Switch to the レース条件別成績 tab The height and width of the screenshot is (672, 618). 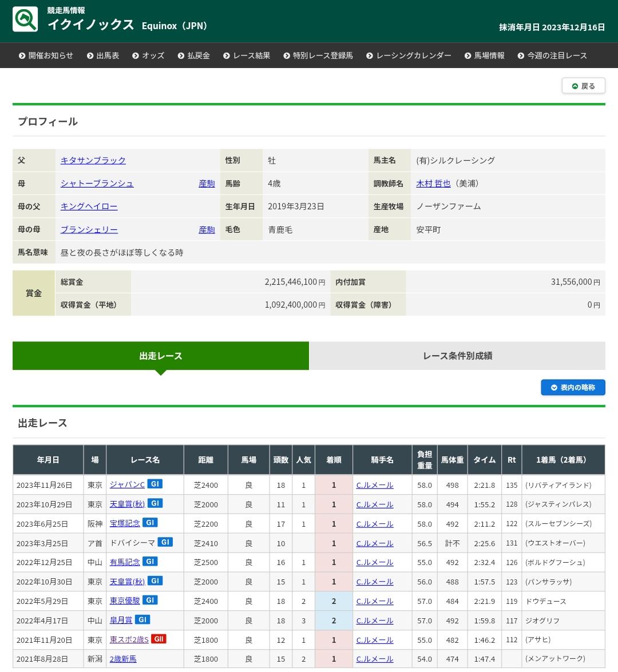click(457, 356)
